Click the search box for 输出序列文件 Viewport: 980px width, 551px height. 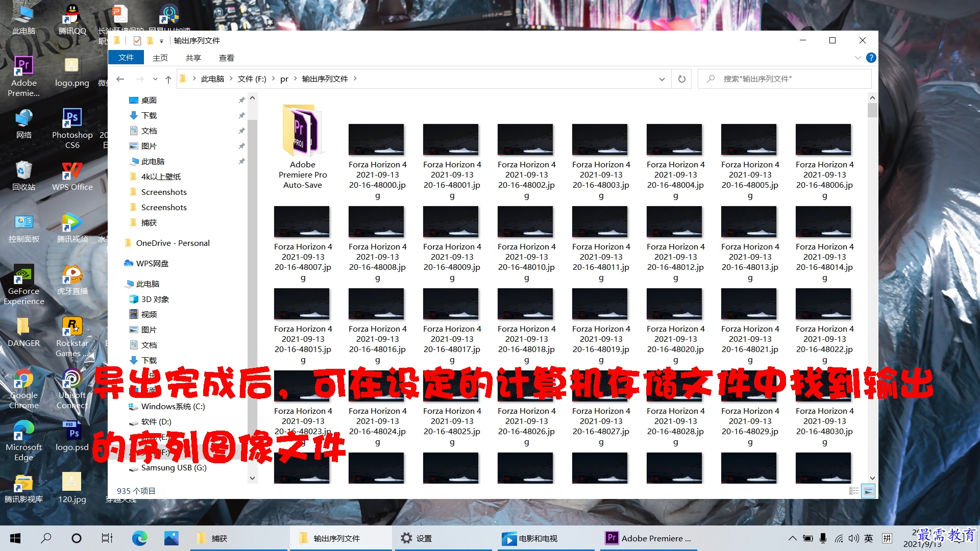(x=785, y=79)
